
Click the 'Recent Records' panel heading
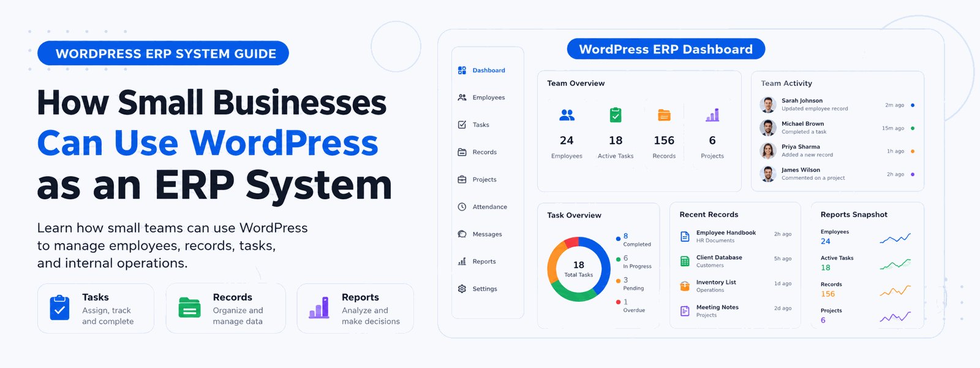(709, 215)
